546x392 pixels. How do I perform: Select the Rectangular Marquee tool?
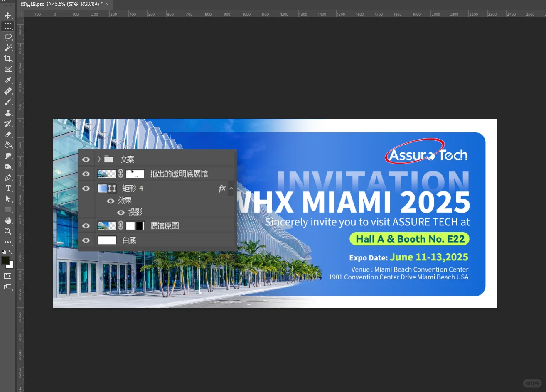pos(8,26)
